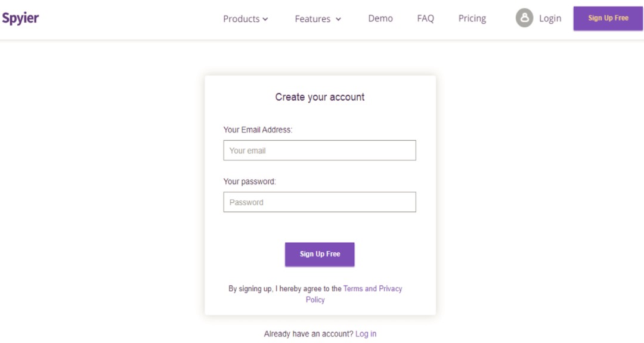This screenshot has width=644, height=343.
Task: Open the FAQ nav item
Action: [x=426, y=18]
